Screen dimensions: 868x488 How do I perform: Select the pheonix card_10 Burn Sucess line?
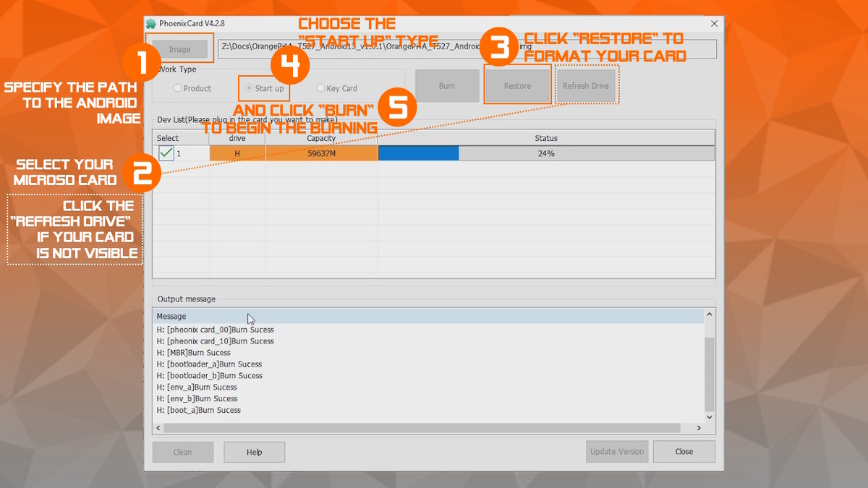click(x=216, y=341)
